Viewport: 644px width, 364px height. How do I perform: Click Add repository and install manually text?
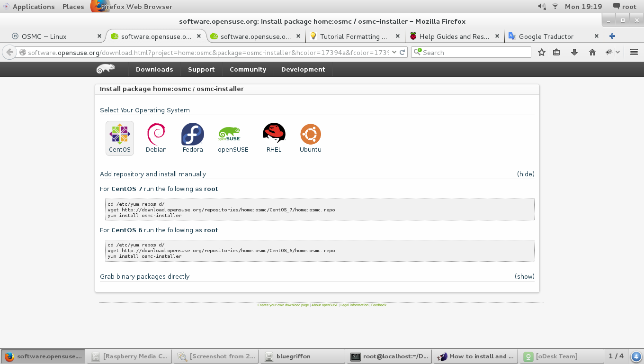click(x=153, y=174)
